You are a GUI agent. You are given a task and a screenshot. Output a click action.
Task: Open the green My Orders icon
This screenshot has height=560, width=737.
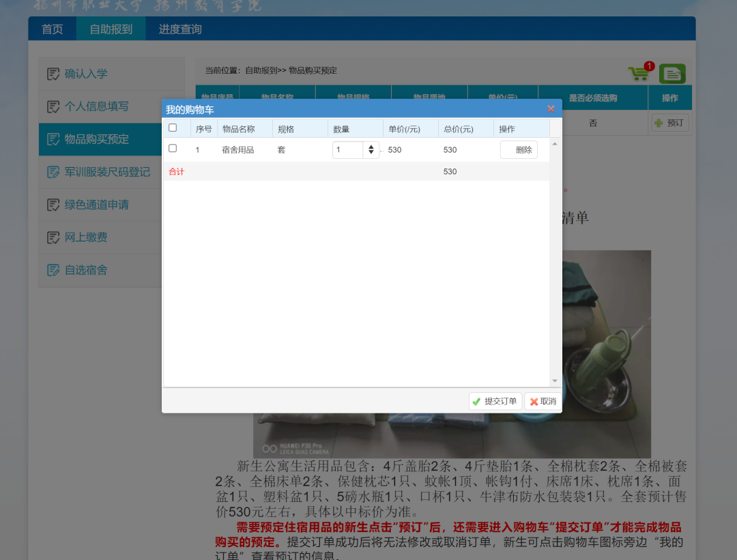[672, 74]
